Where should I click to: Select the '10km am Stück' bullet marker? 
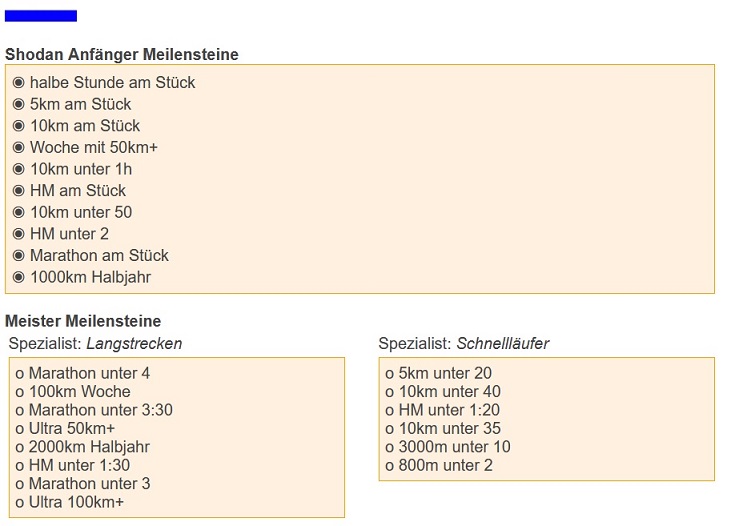(18, 126)
